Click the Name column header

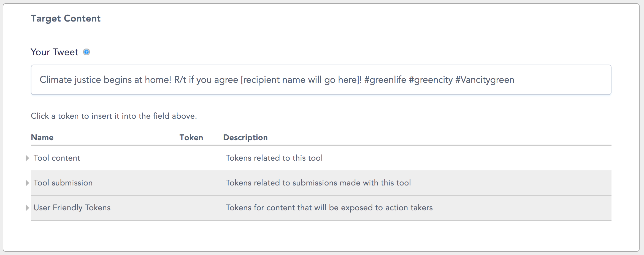coord(42,137)
